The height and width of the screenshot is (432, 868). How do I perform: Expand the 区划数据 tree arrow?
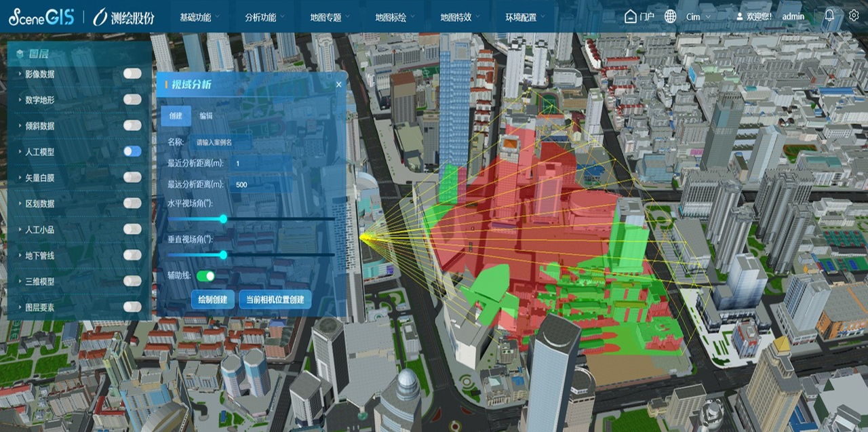tap(20, 203)
